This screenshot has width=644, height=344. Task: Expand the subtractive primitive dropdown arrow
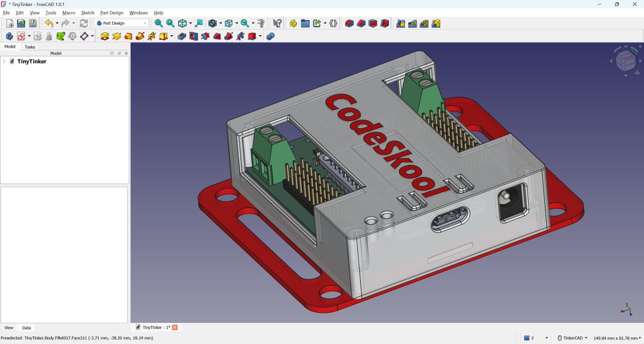point(260,36)
